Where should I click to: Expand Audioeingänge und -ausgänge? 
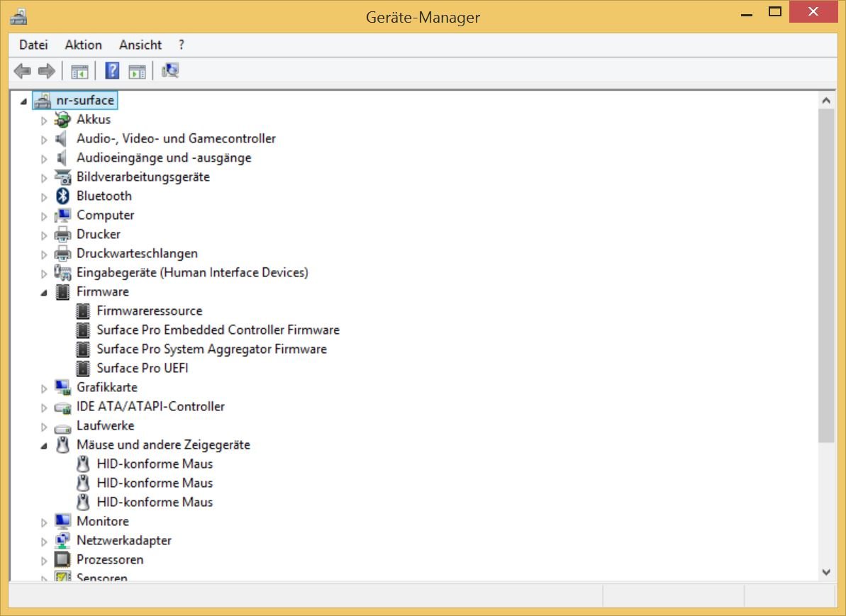(44, 159)
